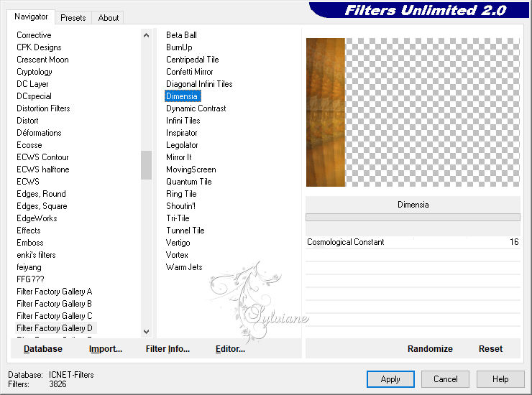The image size is (532, 395).
Task: Choose feiyang category
Action: (29, 267)
